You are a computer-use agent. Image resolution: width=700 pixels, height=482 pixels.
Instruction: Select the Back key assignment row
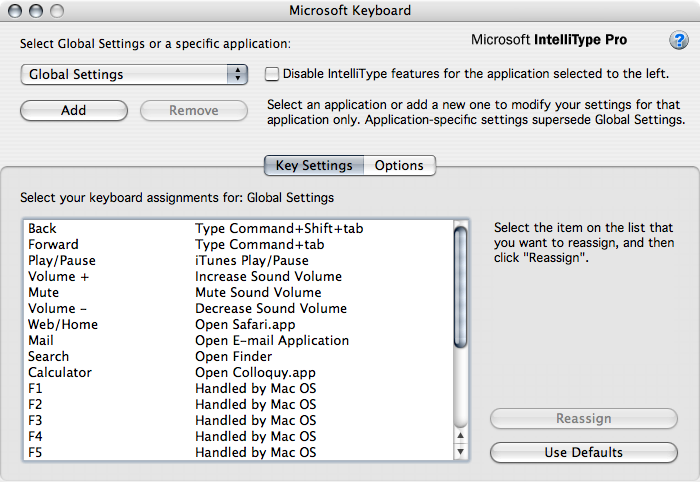tap(239, 229)
